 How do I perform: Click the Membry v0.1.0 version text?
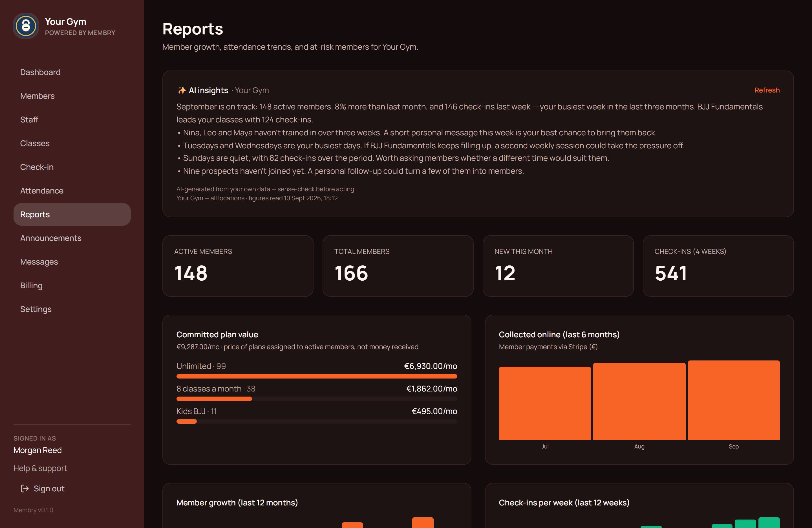33,510
